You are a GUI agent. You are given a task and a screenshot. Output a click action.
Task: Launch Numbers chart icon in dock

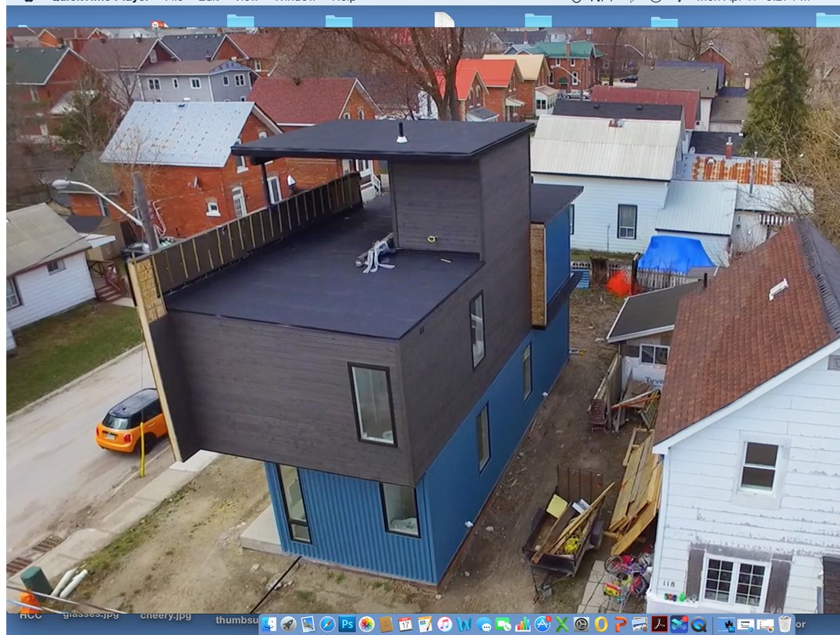tap(522, 624)
